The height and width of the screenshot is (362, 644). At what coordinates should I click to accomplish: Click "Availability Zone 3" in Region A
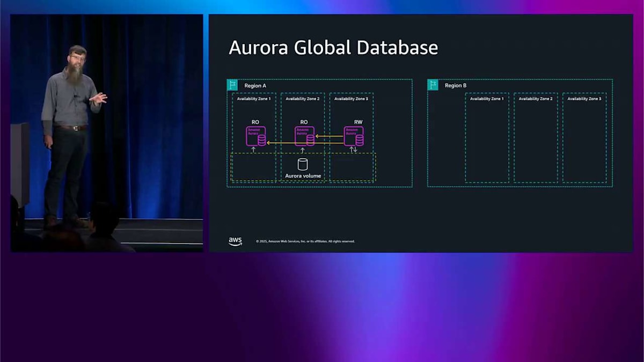[351, 99]
